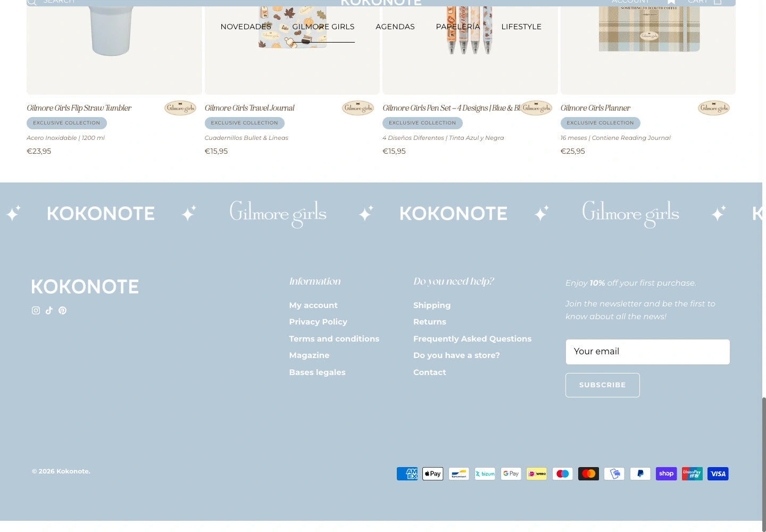Open the NOVEDADES menu
This screenshot has width=766, height=532.
tap(246, 27)
